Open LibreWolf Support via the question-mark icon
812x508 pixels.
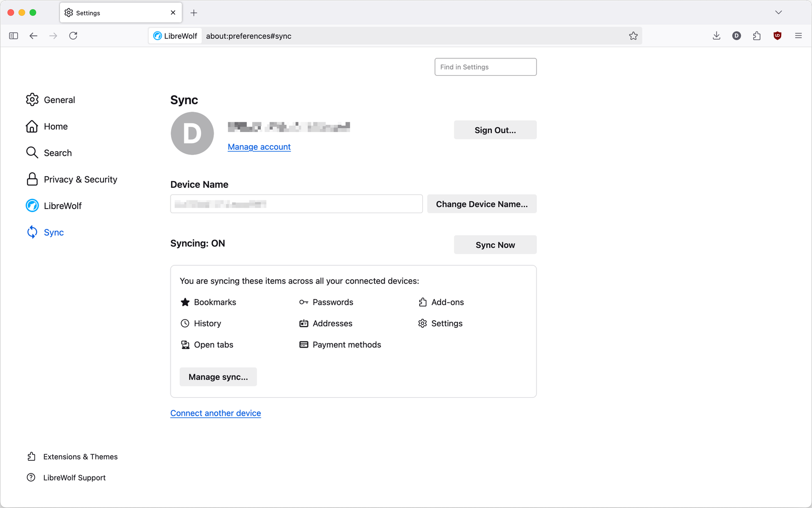pos(32,477)
